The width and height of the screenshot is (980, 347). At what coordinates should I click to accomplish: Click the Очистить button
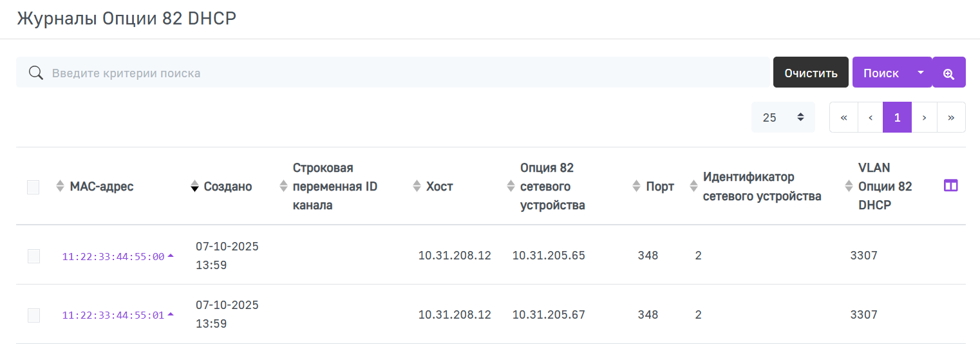pos(811,73)
